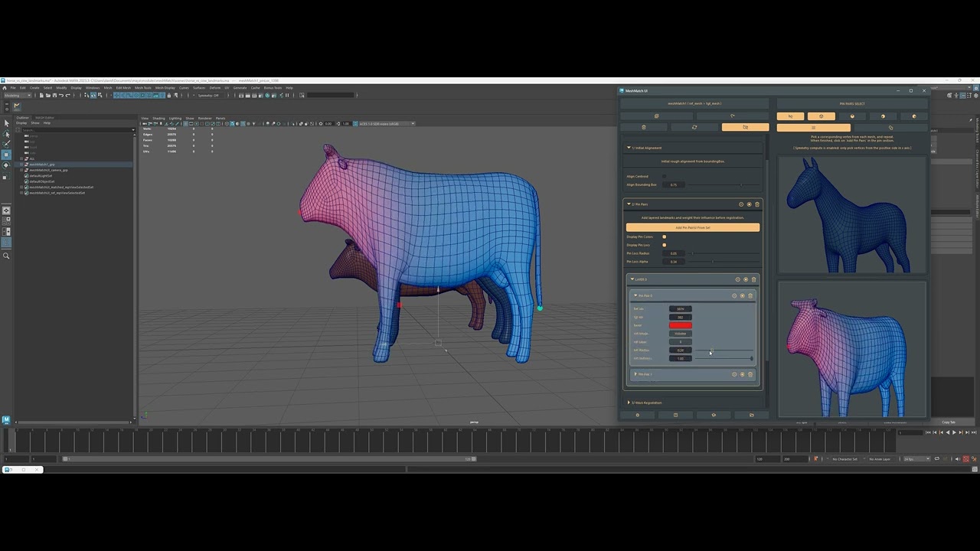Click the Add Pin Pair(s) From Sel button
Image resolution: width=980 pixels, height=551 pixels.
693,227
